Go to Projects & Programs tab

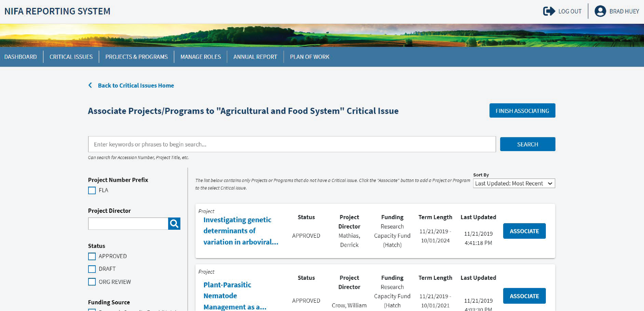pyautogui.click(x=136, y=57)
